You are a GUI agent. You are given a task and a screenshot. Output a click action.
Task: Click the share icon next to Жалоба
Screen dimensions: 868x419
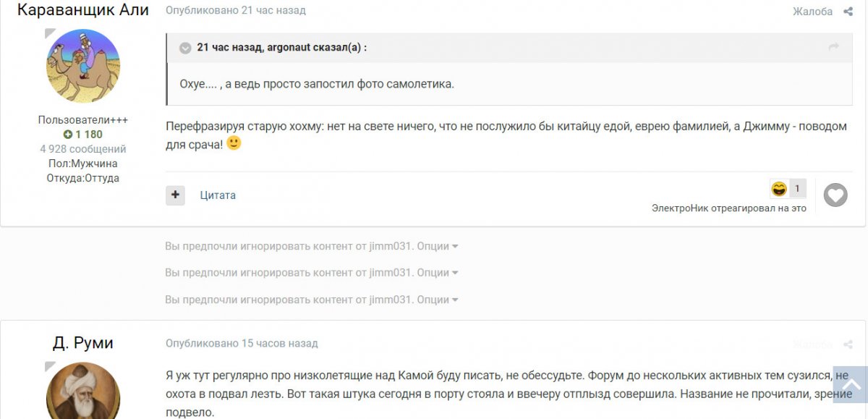pyautogui.click(x=848, y=12)
